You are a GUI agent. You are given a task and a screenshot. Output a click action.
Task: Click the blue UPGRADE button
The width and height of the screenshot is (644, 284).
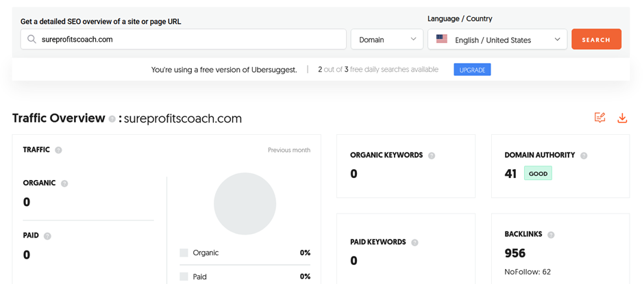click(472, 70)
